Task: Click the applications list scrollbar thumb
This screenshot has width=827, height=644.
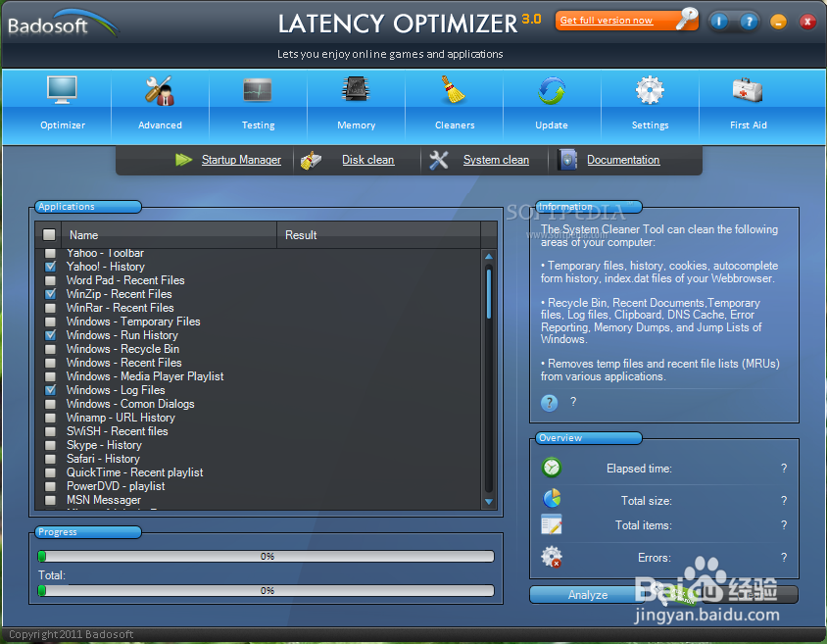Action: 489,294
